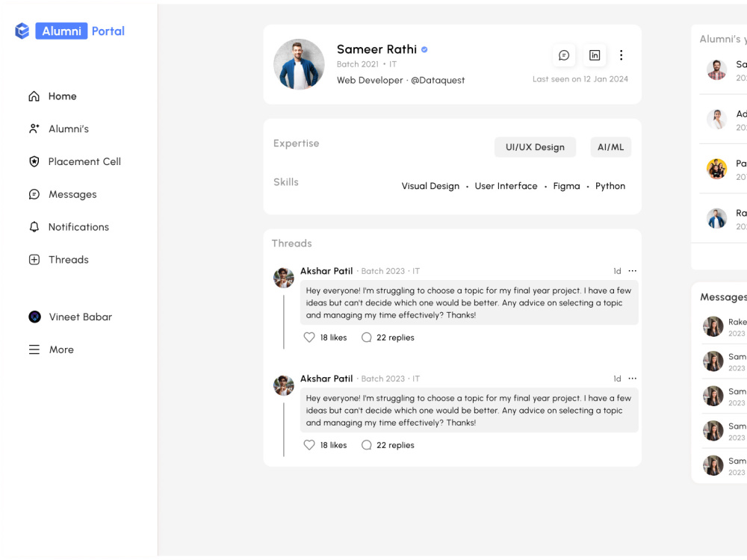Click the Sameer Rathi name heading
The height and width of the screenshot is (560, 747).
coord(376,49)
